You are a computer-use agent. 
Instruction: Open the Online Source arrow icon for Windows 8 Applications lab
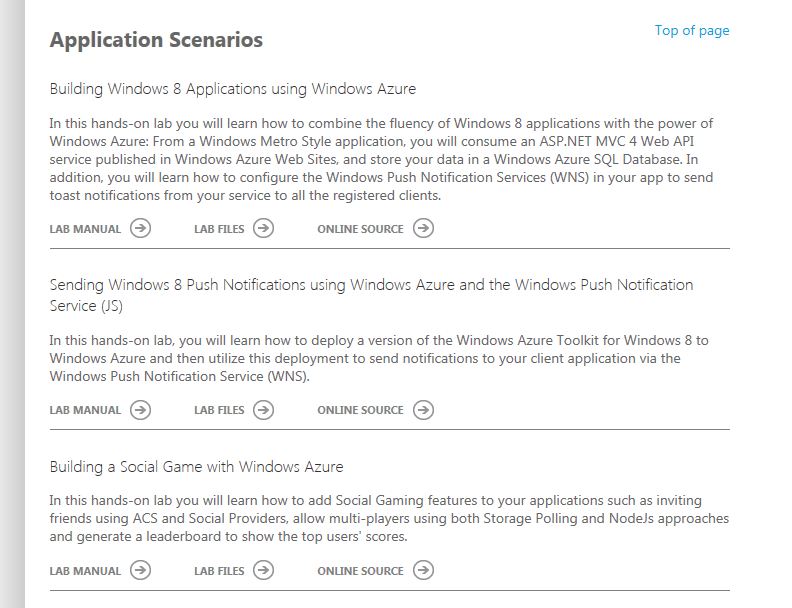tap(423, 228)
